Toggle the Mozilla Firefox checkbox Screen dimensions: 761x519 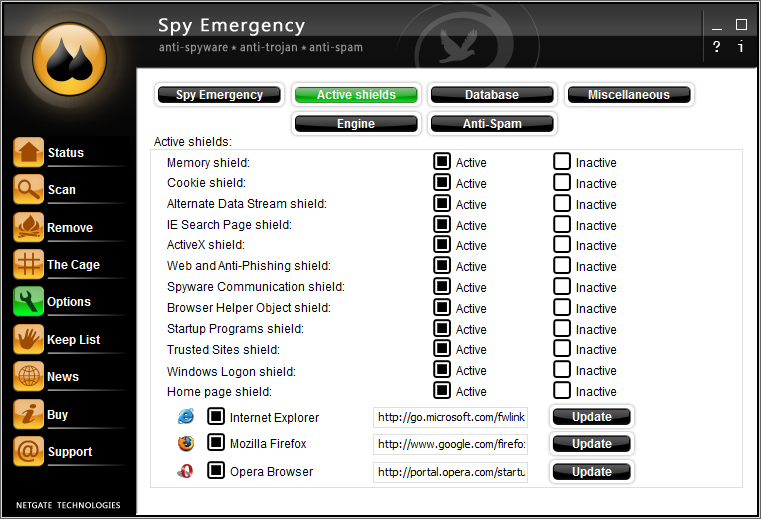click(216, 442)
